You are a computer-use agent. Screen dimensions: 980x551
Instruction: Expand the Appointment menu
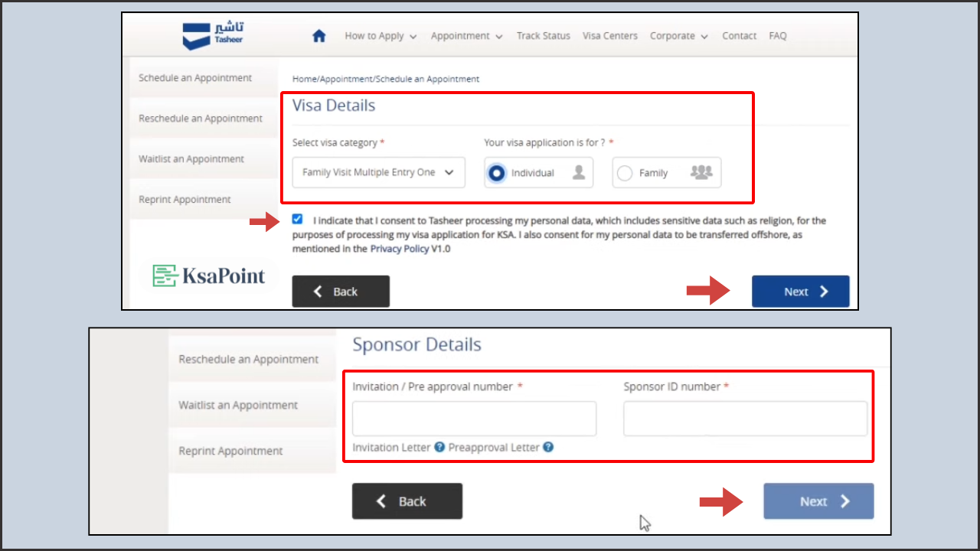[x=466, y=36]
